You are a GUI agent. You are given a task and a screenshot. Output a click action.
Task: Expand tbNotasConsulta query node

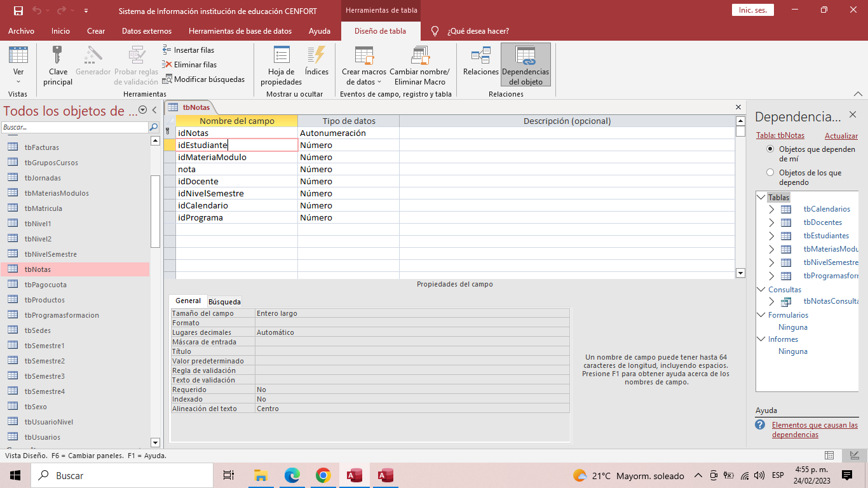(771, 302)
